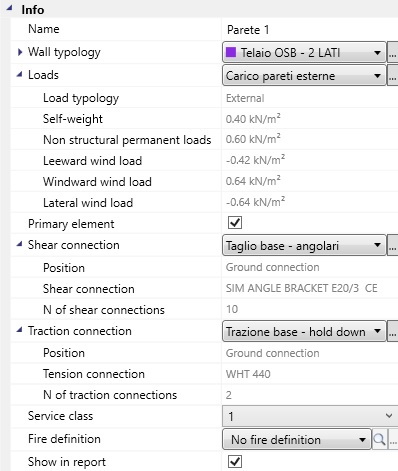Viewport: 398px width, 471px height.
Task: Open the Service class dropdown
Action: [310, 416]
